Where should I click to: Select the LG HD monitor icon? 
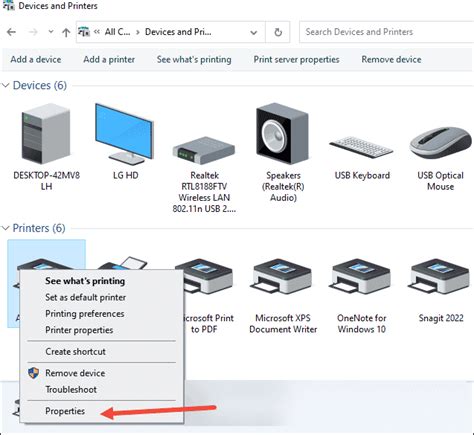tap(124, 133)
